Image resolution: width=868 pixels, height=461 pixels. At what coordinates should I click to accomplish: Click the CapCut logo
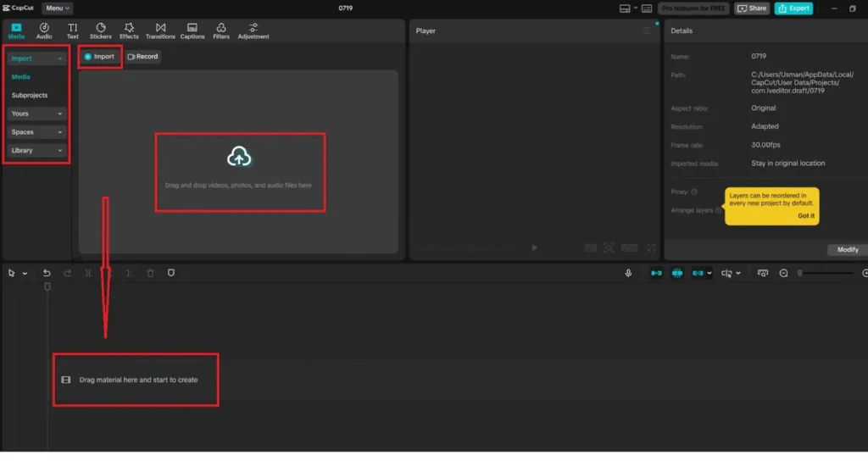pyautogui.click(x=19, y=8)
